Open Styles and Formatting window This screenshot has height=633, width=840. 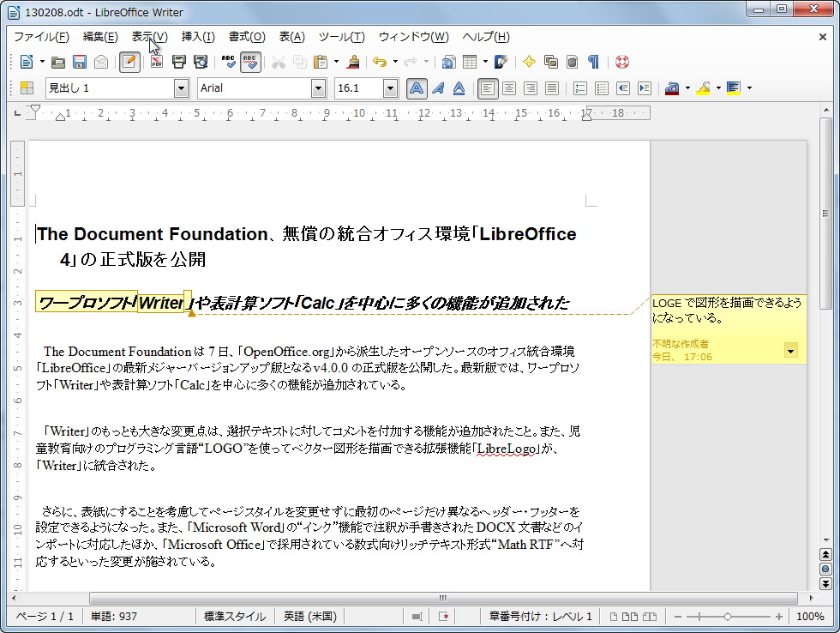27,88
